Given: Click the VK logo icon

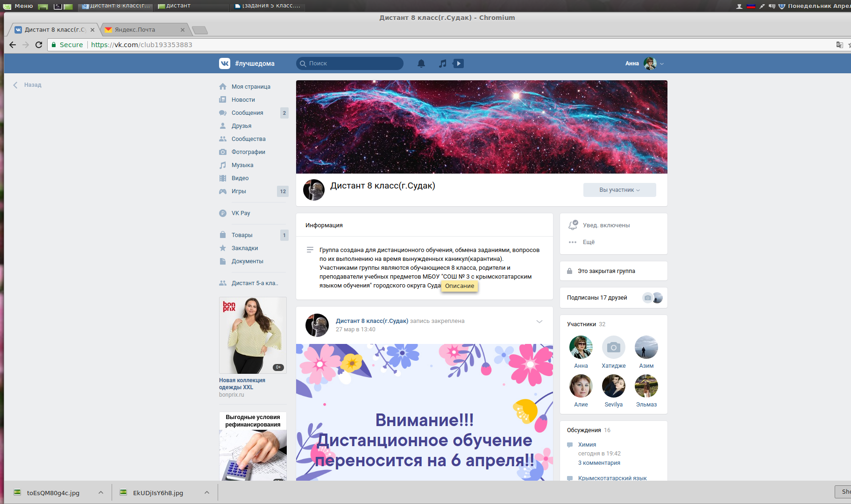Looking at the screenshot, I should tap(225, 63).
